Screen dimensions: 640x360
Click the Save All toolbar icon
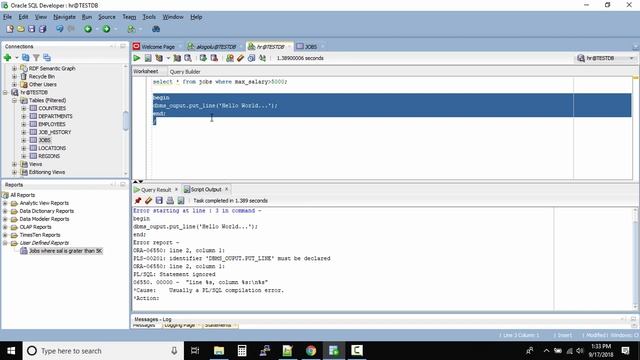[42, 29]
